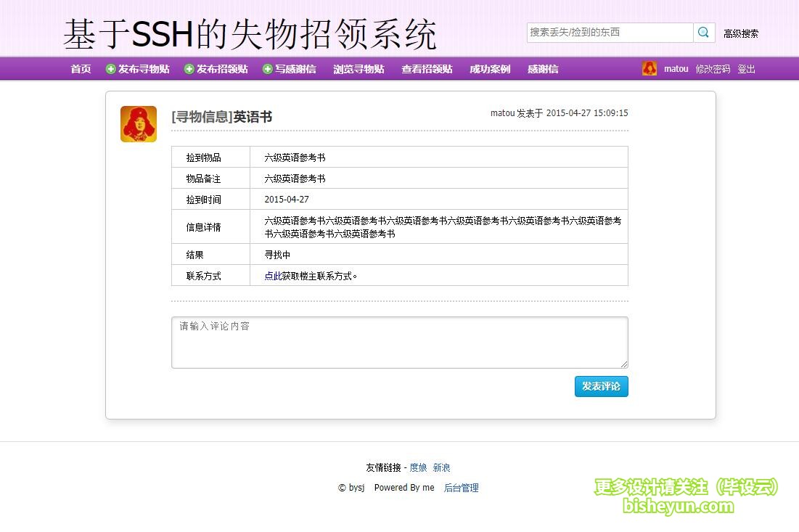Open the 后台管理 link in the footer
799x532 pixels.
(461, 488)
